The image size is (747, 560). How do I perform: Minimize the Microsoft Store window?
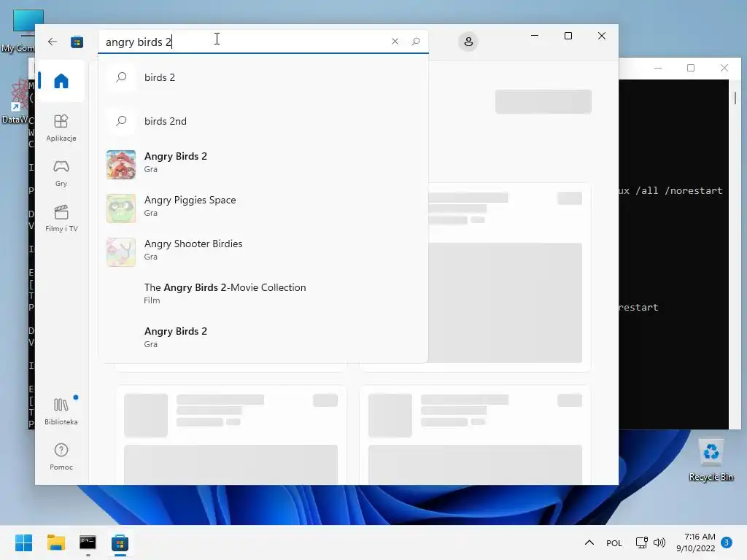[x=535, y=36]
